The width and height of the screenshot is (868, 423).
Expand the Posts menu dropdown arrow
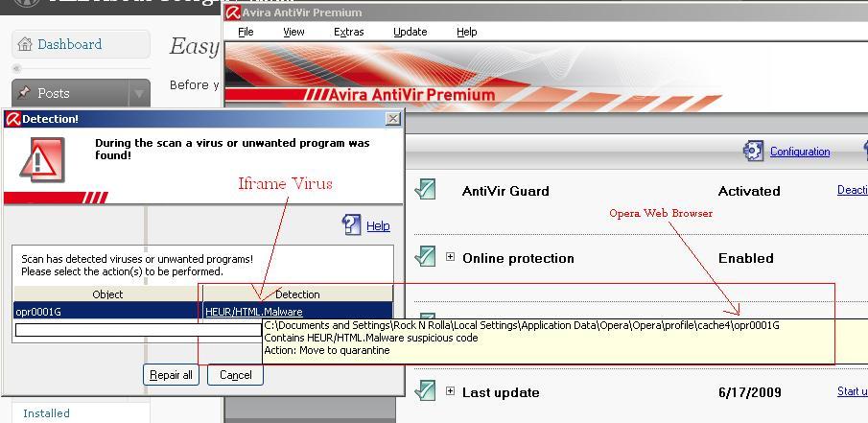(x=139, y=94)
